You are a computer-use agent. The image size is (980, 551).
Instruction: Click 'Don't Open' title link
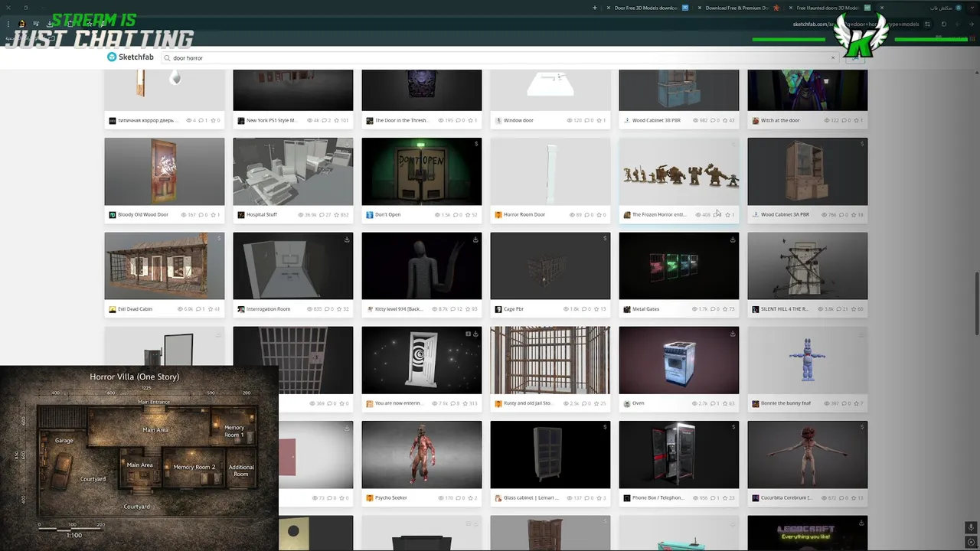click(x=388, y=215)
